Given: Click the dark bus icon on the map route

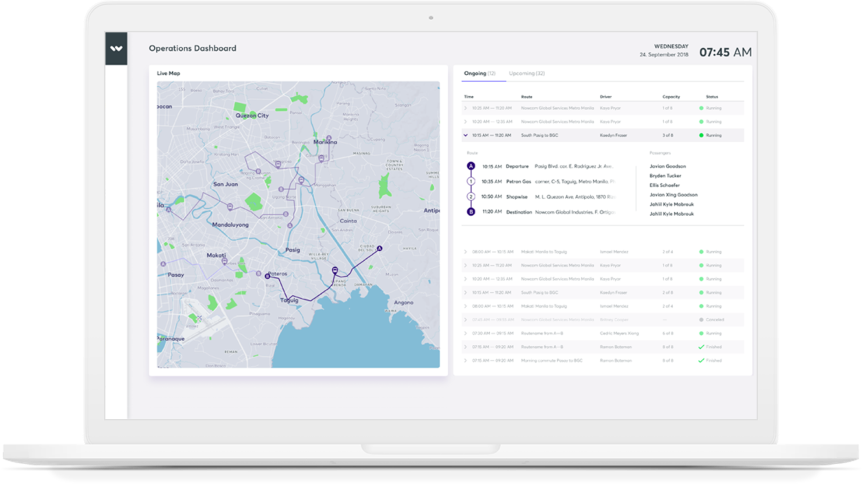Looking at the screenshot, I should coord(334,270).
